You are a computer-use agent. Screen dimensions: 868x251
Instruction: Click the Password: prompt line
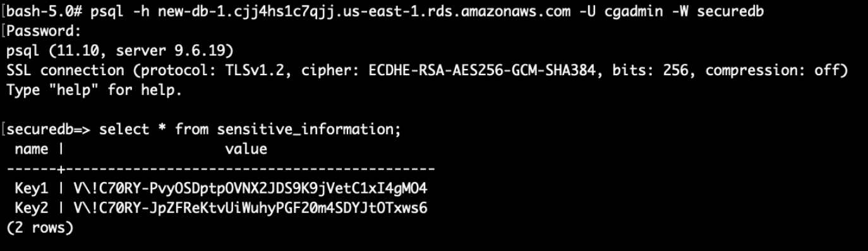[x=43, y=32]
